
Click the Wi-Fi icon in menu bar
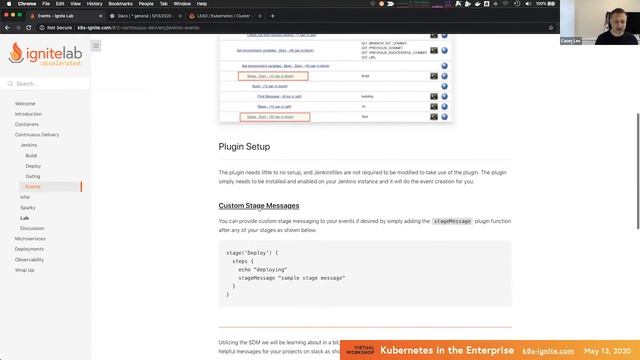coord(506,4)
